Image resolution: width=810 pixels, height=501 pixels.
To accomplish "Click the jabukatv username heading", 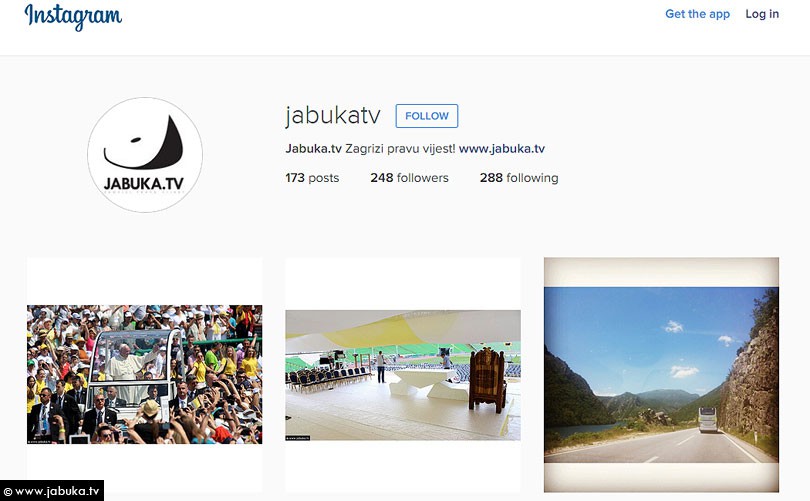I will pos(333,115).
